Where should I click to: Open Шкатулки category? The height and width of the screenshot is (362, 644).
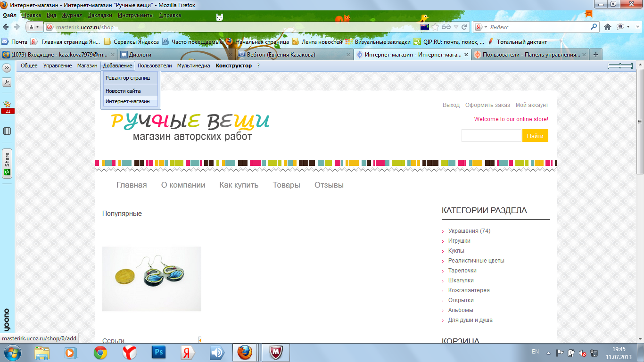[x=461, y=280]
